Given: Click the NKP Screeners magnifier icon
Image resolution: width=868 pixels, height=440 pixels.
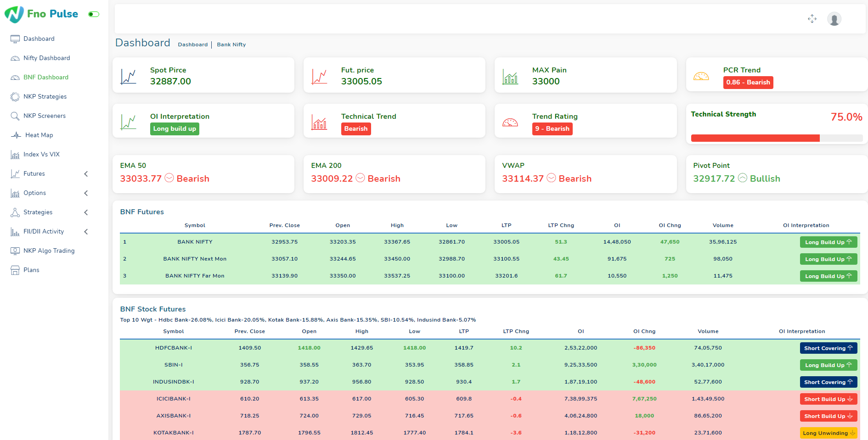Looking at the screenshot, I should (15, 116).
